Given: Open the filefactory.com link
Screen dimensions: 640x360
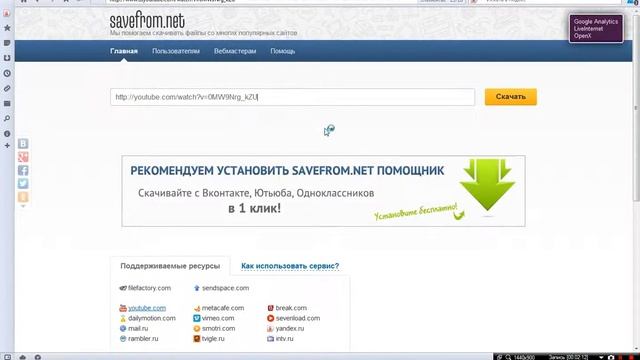Looking at the screenshot, I should 149,288.
